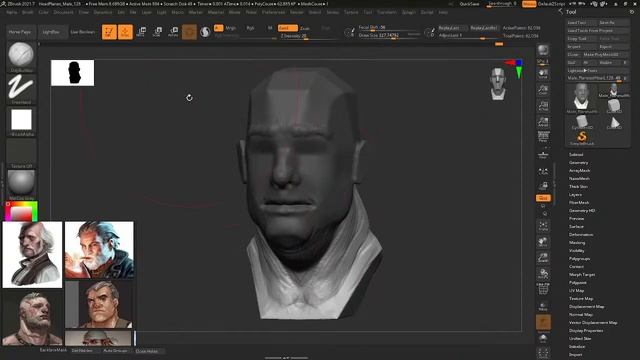Open the Zplugin menu
The width and height of the screenshot is (640, 360).
pyautogui.click(x=409, y=12)
